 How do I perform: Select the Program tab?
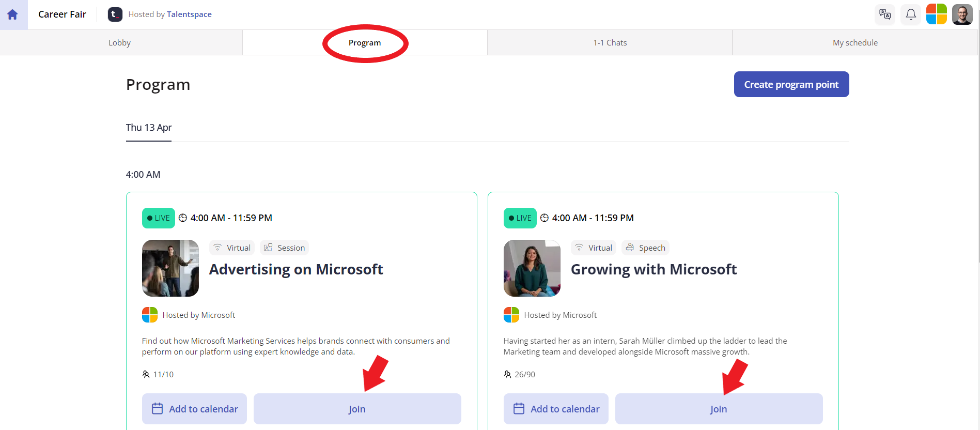coord(365,43)
